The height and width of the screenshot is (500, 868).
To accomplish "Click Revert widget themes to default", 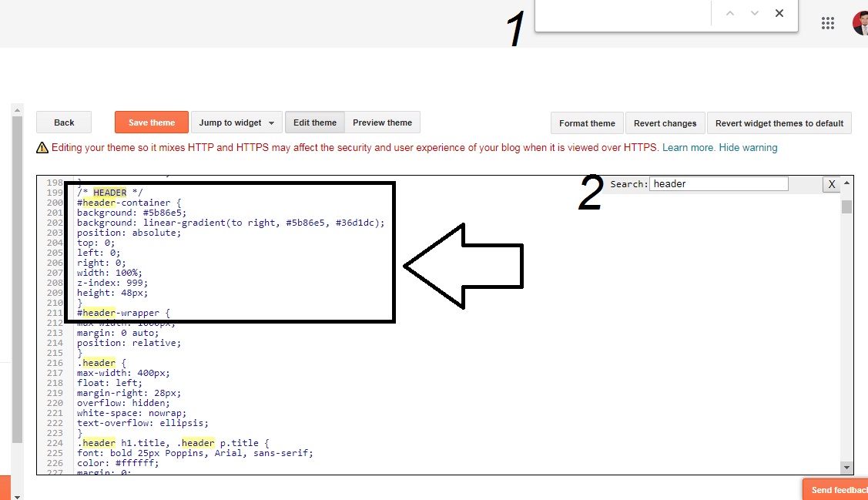I will click(x=779, y=122).
